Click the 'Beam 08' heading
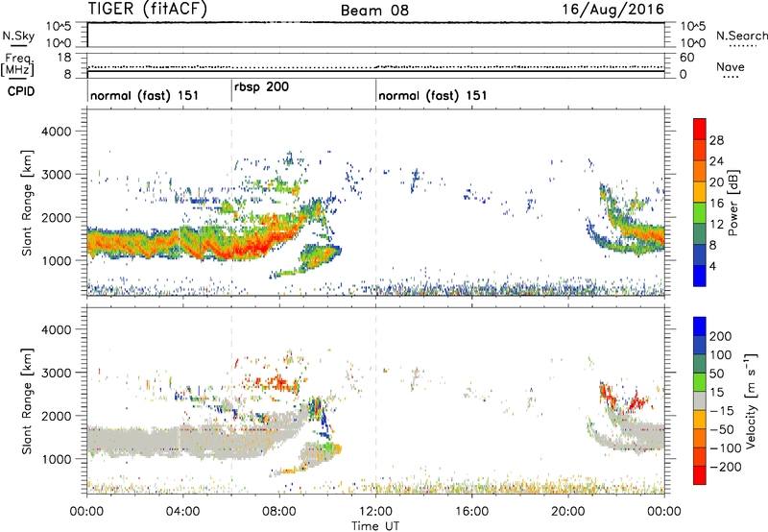This screenshot has height=532, width=768. (x=374, y=11)
